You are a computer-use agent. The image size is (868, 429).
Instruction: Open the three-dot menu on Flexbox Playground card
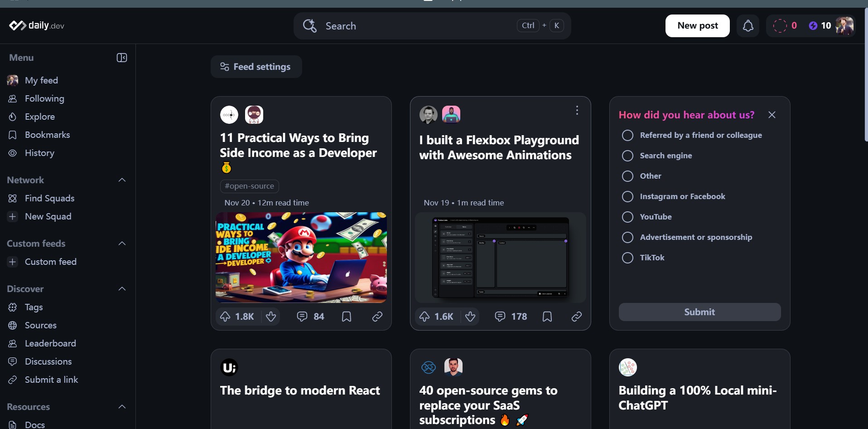click(577, 110)
